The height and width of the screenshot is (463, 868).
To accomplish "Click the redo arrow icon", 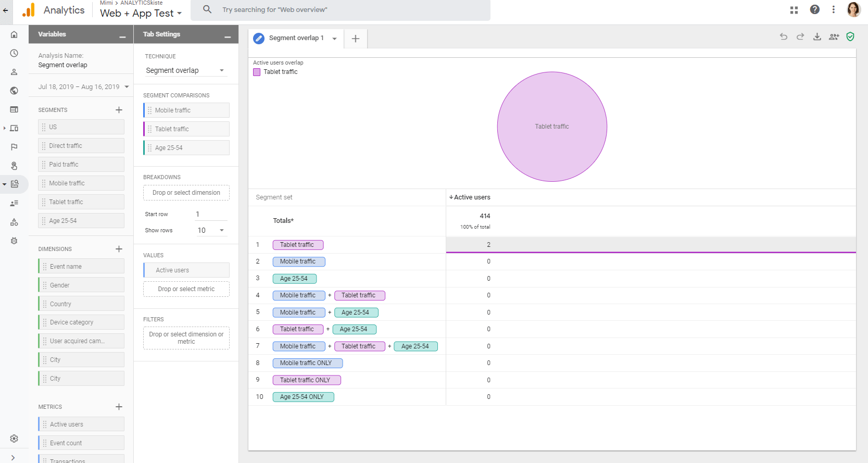I will (x=800, y=36).
